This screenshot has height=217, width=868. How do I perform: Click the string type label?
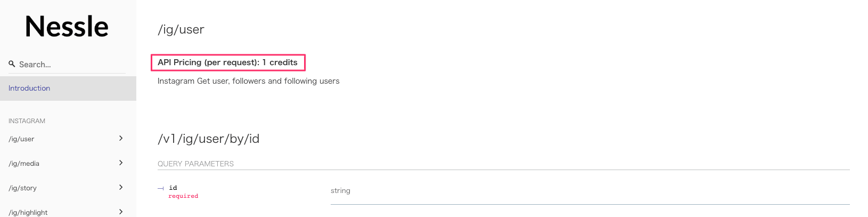click(x=340, y=191)
